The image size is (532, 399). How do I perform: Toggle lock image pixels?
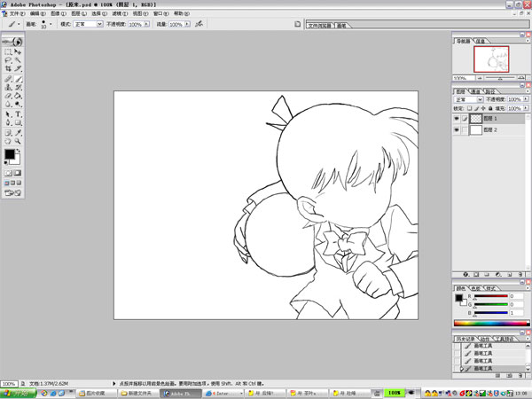coord(476,108)
